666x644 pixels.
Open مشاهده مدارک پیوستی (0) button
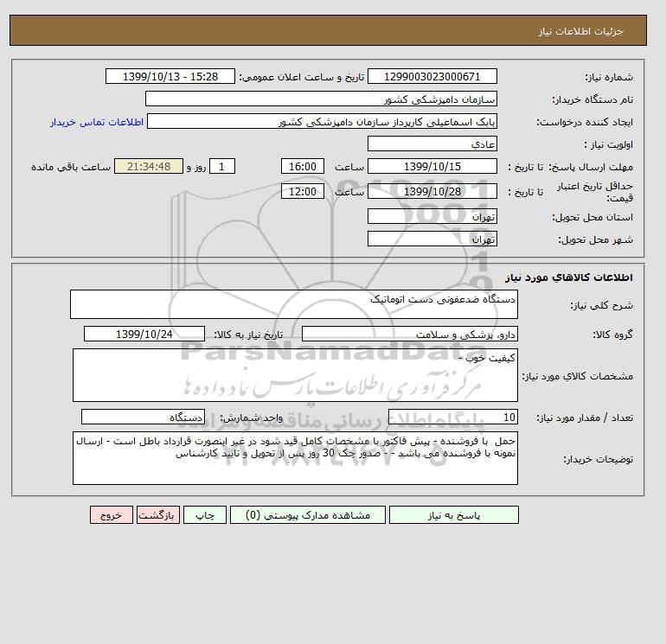308,514
